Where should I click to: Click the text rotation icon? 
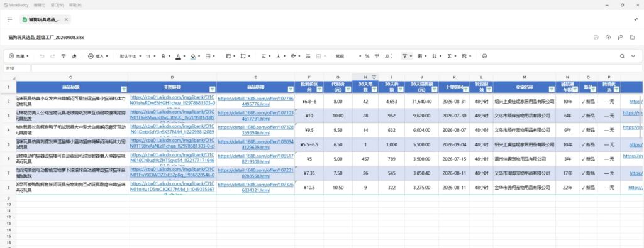(x=293, y=56)
